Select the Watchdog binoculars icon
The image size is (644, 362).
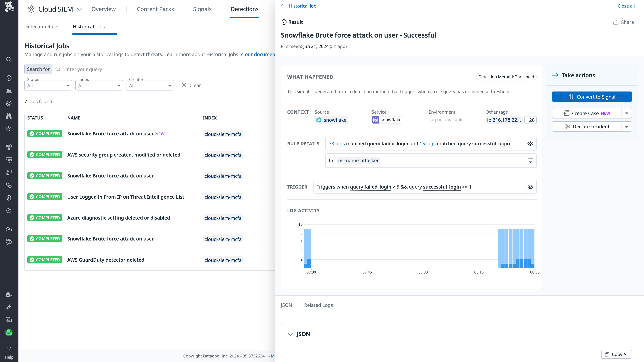coord(9,116)
